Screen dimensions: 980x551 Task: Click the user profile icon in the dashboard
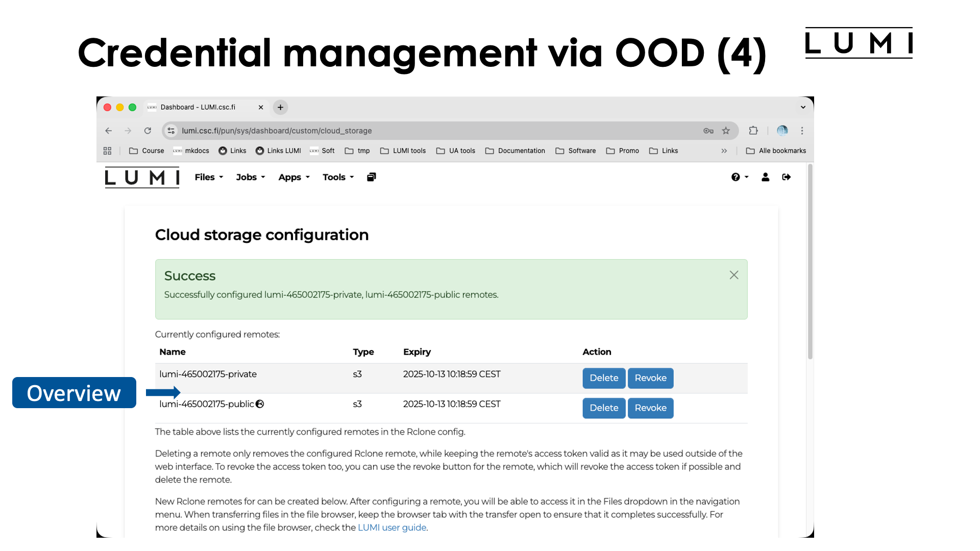coord(765,177)
